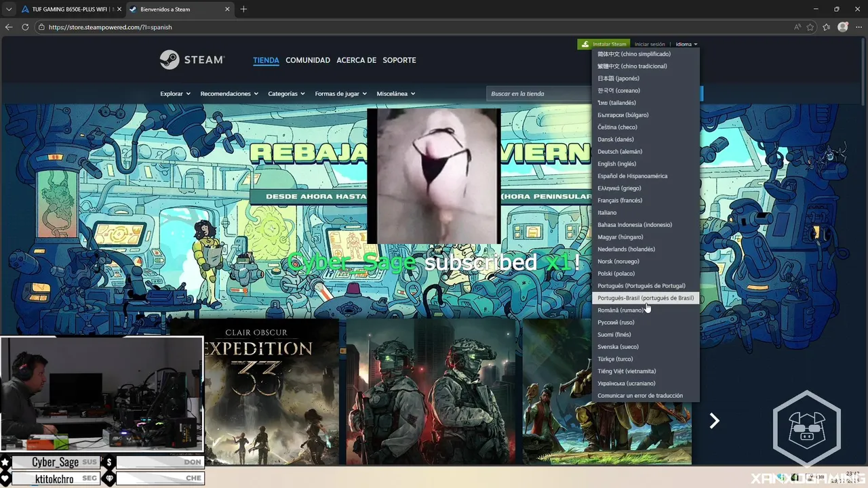The width and height of the screenshot is (868, 488).
Task: Collapse the idioma dropdown
Action: (x=686, y=44)
